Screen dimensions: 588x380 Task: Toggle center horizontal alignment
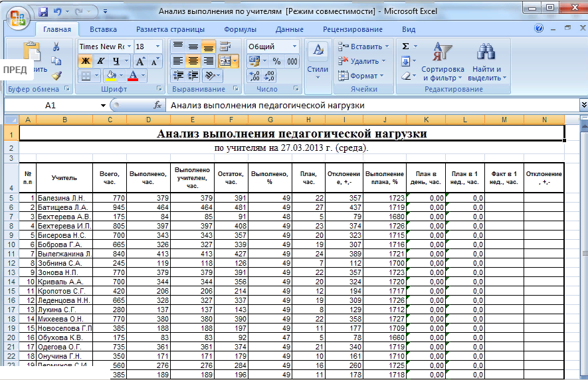pos(193,61)
